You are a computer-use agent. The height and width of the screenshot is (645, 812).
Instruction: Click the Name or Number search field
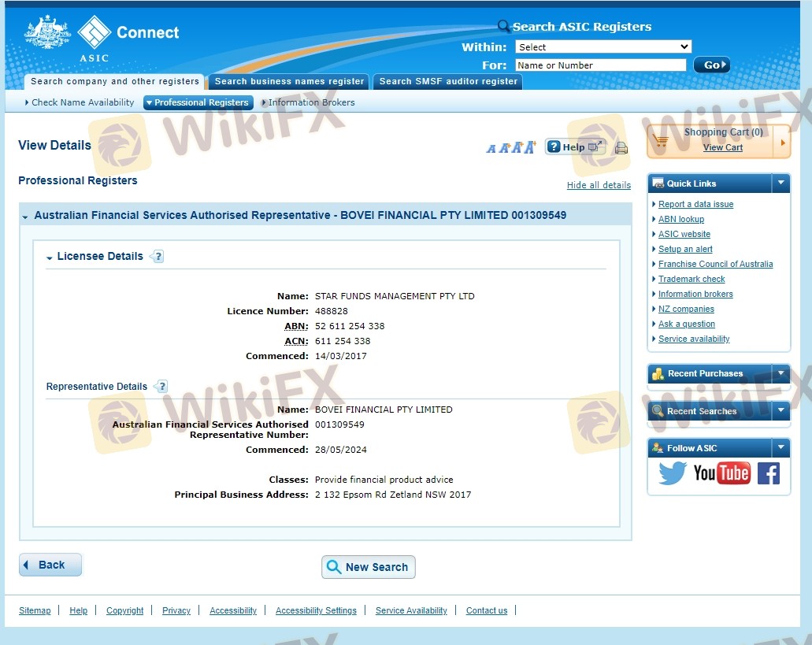click(x=600, y=65)
